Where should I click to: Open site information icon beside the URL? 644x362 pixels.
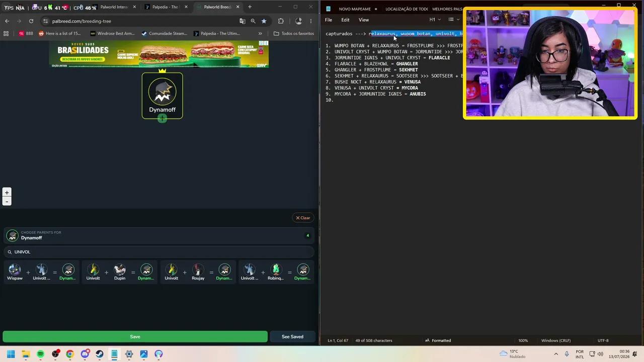pos(45,21)
